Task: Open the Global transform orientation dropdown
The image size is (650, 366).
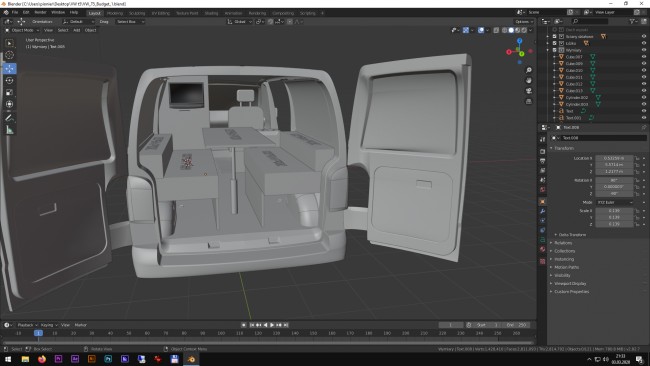Action: [x=240, y=22]
